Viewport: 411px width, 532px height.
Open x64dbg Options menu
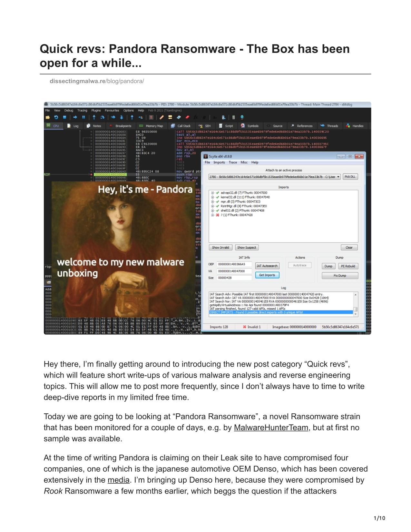[129, 110]
